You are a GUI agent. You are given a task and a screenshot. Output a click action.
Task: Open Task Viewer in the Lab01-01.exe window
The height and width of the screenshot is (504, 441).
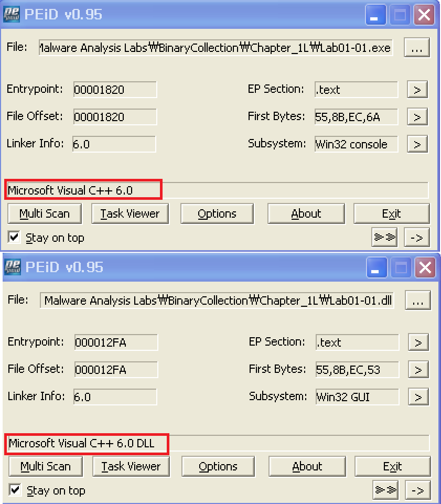click(130, 213)
